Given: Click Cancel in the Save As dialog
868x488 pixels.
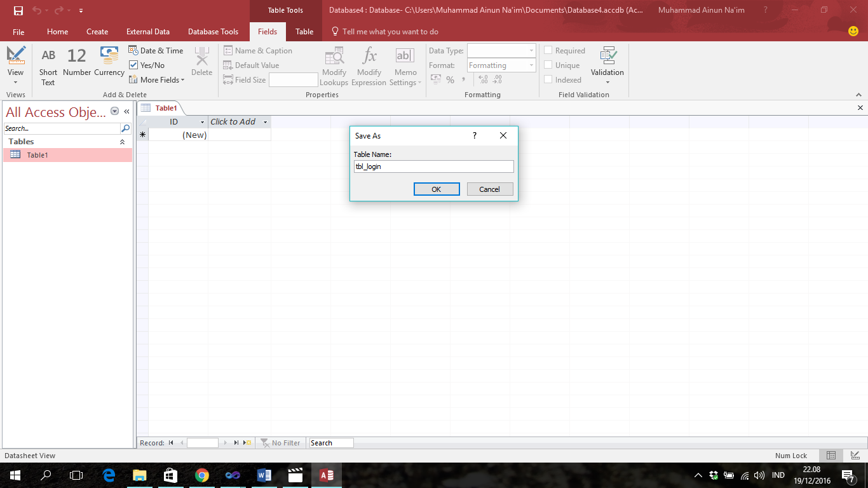Looking at the screenshot, I should 490,189.
